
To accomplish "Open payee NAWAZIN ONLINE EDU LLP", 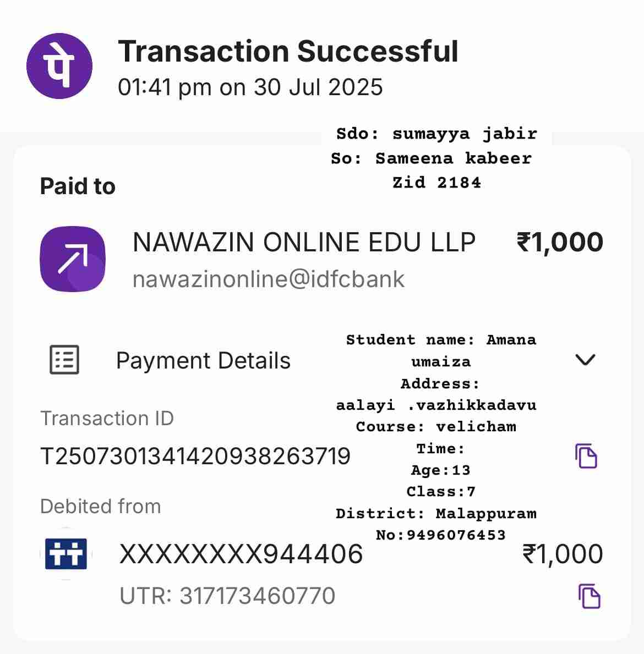I will tap(304, 243).
